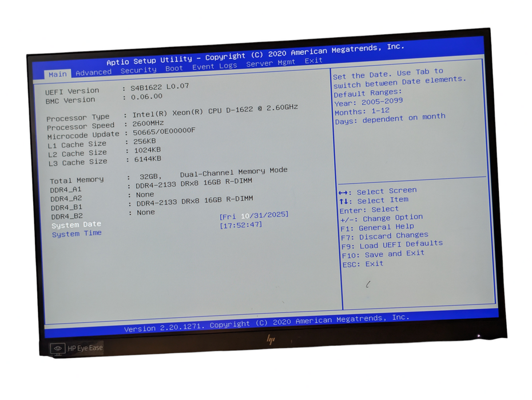Click the Dual-Channel Memory Mode text

pos(234,172)
